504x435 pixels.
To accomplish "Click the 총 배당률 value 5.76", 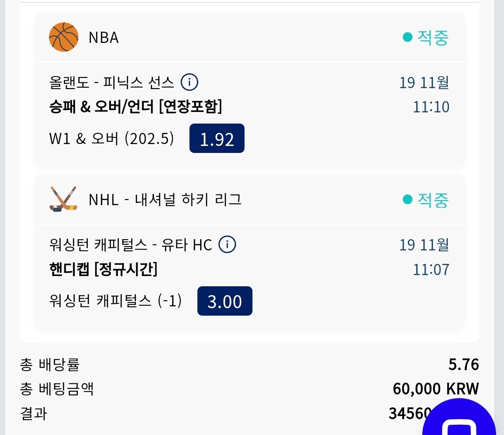I will (463, 365).
